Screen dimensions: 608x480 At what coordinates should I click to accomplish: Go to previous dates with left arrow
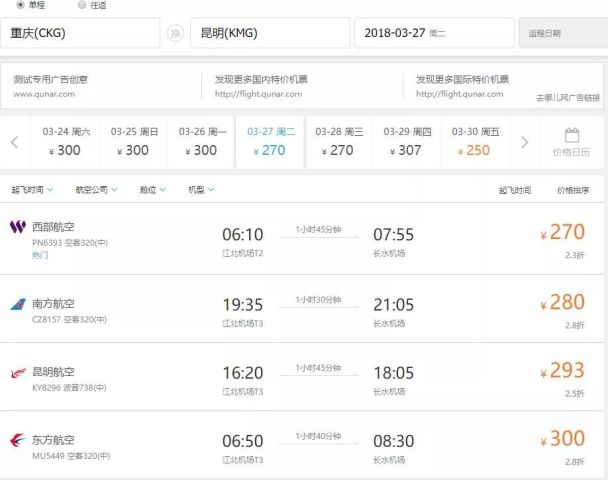pyautogui.click(x=15, y=142)
